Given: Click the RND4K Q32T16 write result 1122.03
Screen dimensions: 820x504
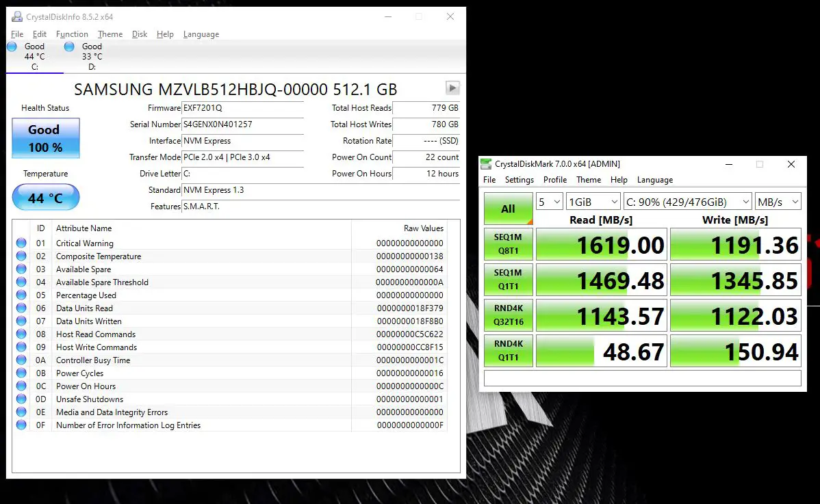Looking at the screenshot, I should coord(735,315).
